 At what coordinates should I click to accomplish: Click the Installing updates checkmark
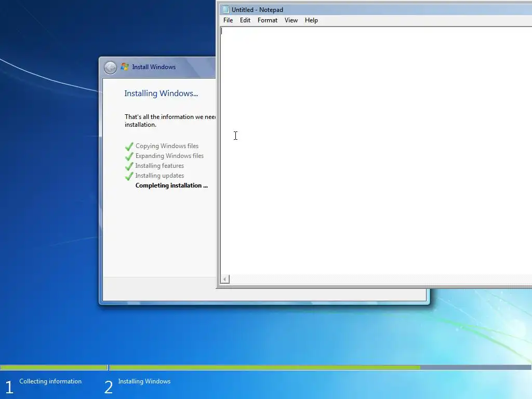click(x=129, y=176)
